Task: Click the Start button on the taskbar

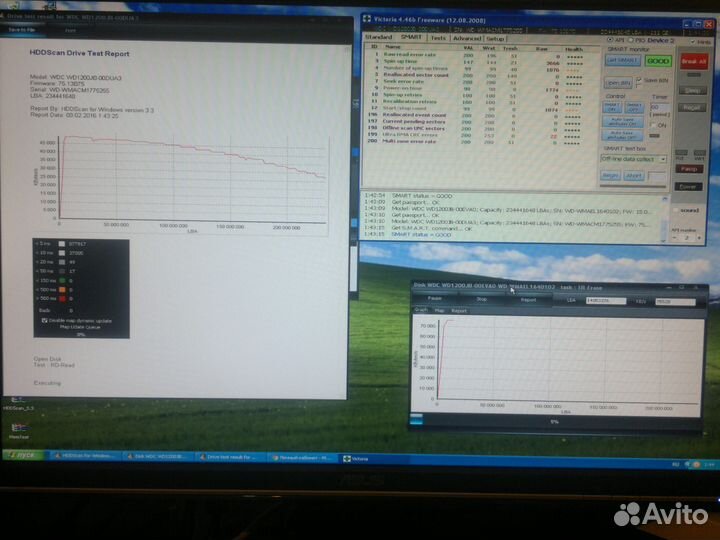Action: click(x=24, y=455)
